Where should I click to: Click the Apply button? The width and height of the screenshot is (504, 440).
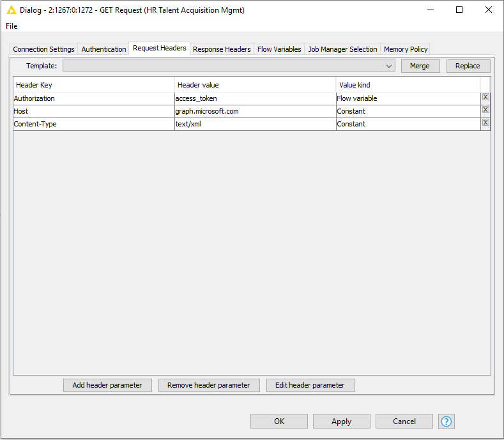341,421
